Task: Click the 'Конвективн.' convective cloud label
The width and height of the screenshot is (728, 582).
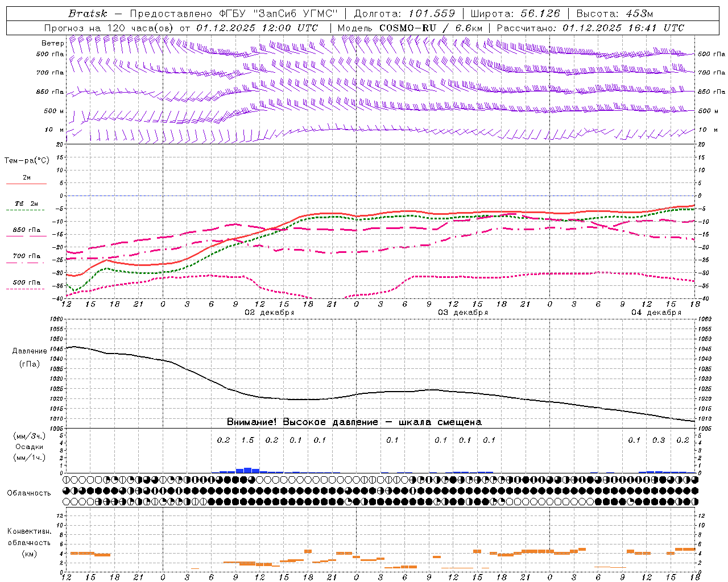Action: click(29, 531)
